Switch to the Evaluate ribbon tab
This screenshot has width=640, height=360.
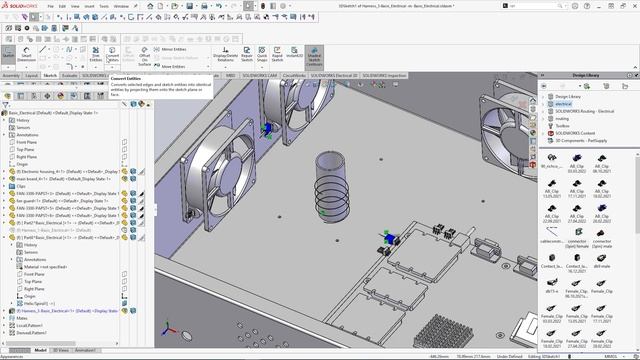[69, 76]
